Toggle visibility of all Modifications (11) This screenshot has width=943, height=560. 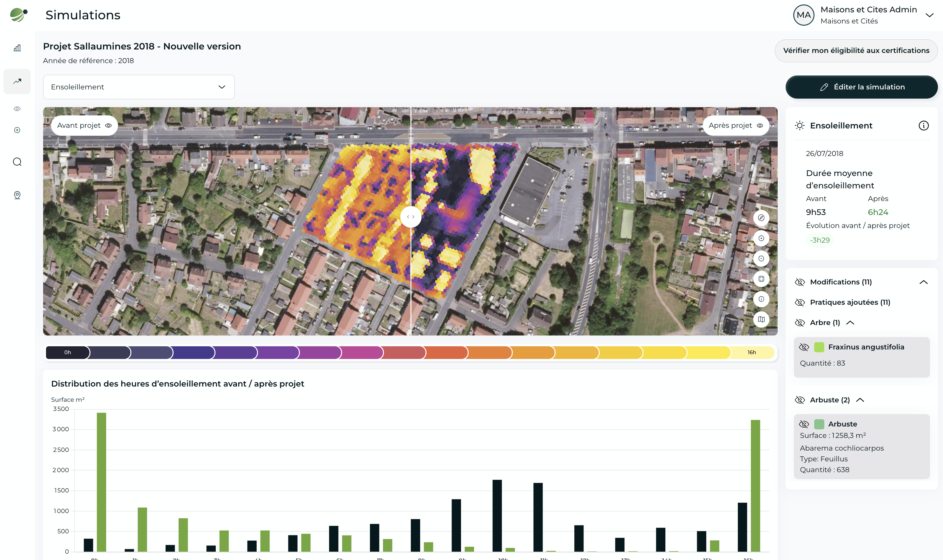pos(800,282)
